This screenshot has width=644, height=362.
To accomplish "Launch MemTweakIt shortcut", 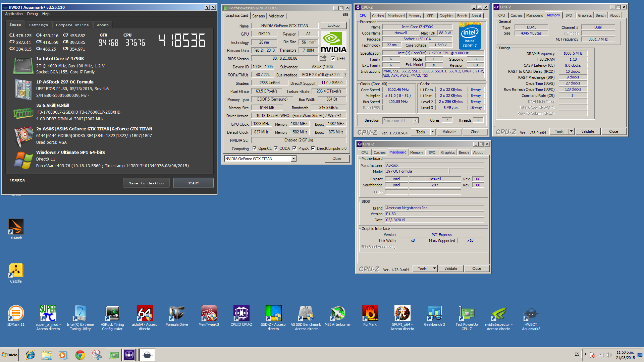I will (209, 316).
